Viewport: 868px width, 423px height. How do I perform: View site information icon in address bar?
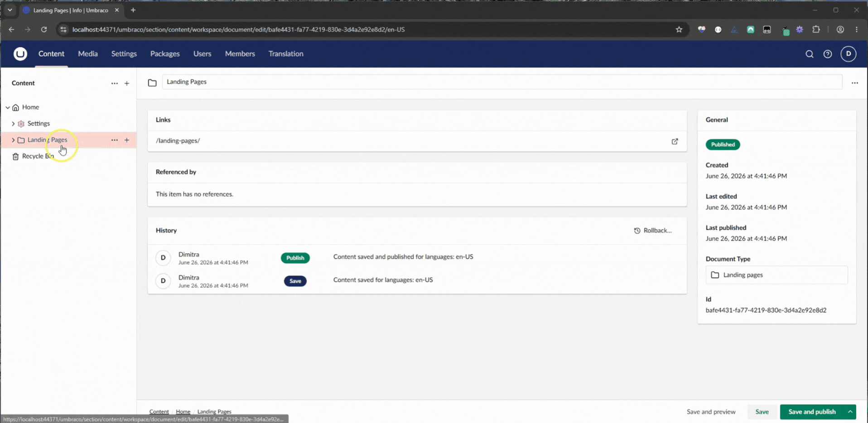[x=63, y=29]
